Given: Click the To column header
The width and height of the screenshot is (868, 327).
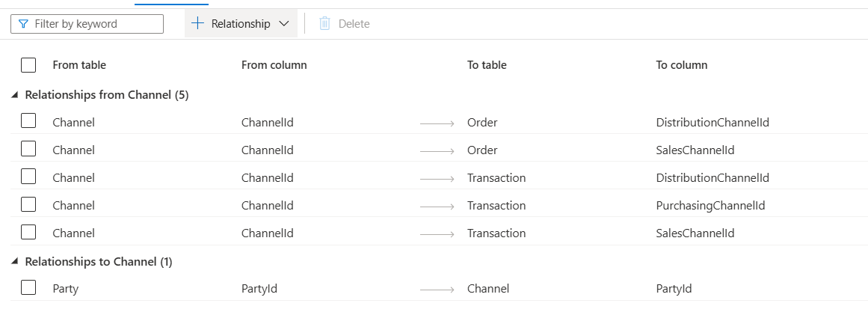Looking at the screenshot, I should pyautogui.click(x=681, y=65).
